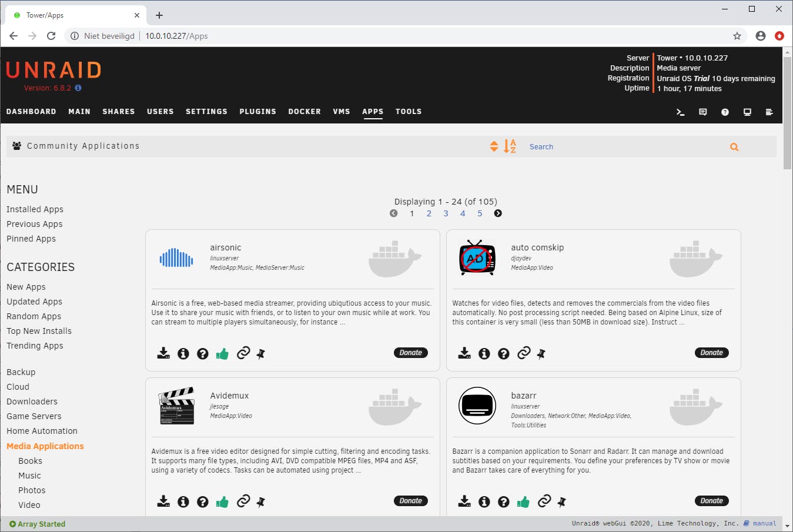Open the terminal icon in the header
The height and width of the screenshot is (532, 793).
(681, 112)
